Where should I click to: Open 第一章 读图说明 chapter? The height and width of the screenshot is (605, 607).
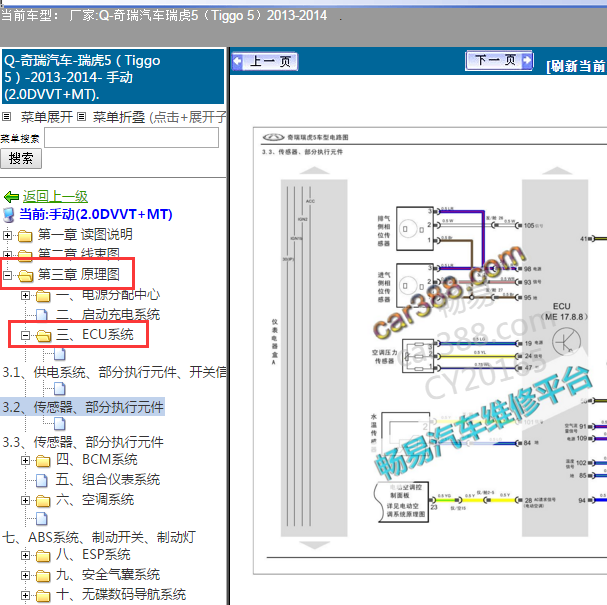[x=85, y=234]
